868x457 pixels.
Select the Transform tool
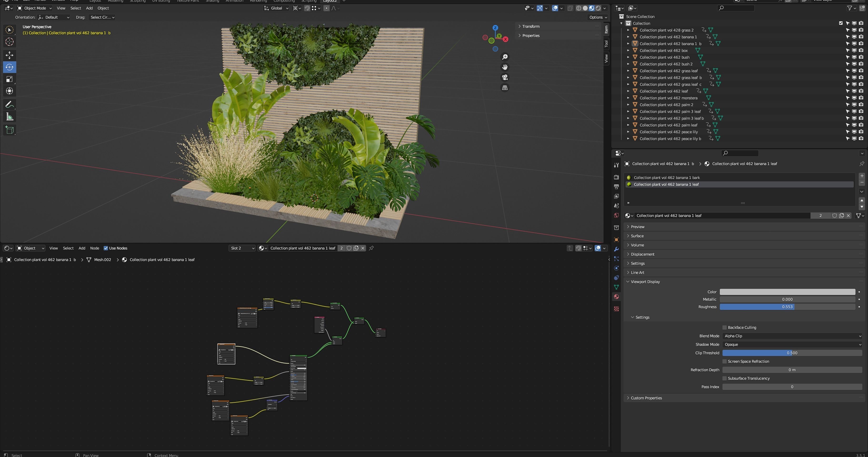10,91
